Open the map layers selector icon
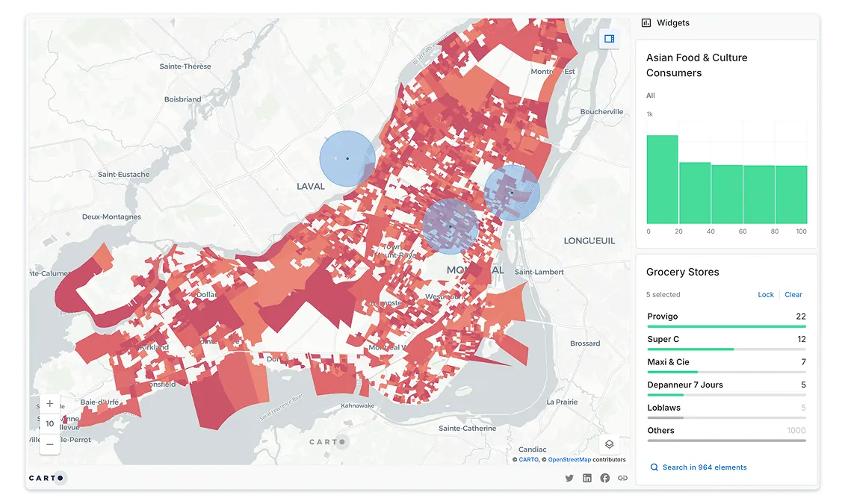The width and height of the screenshot is (845, 504). tap(609, 444)
